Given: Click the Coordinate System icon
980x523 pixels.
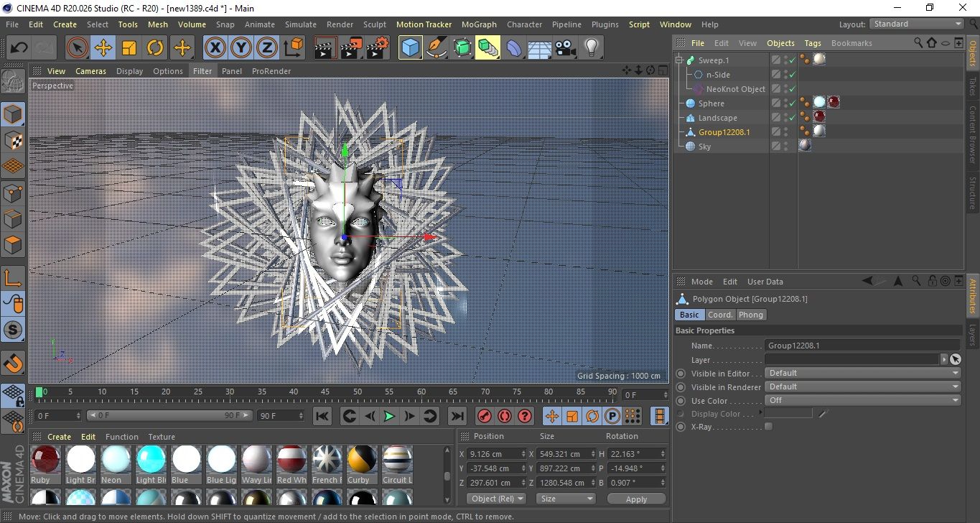Looking at the screenshot, I should pos(293,48).
